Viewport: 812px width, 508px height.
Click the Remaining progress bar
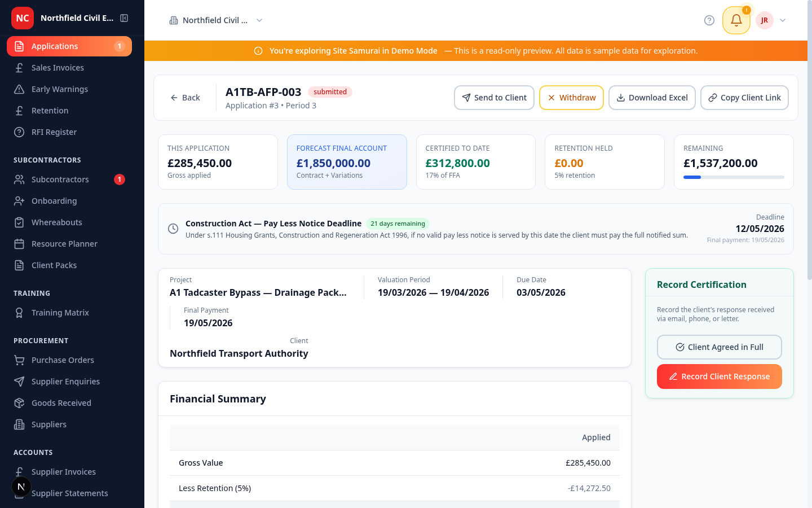(x=733, y=177)
